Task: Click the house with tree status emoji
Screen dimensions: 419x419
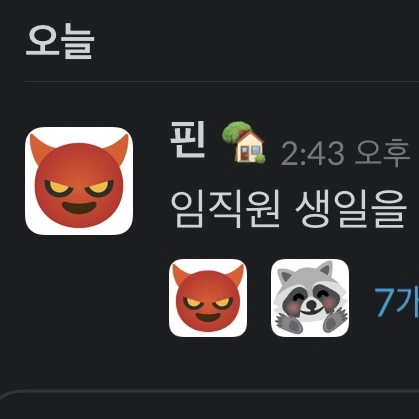Action: coord(244,142)
